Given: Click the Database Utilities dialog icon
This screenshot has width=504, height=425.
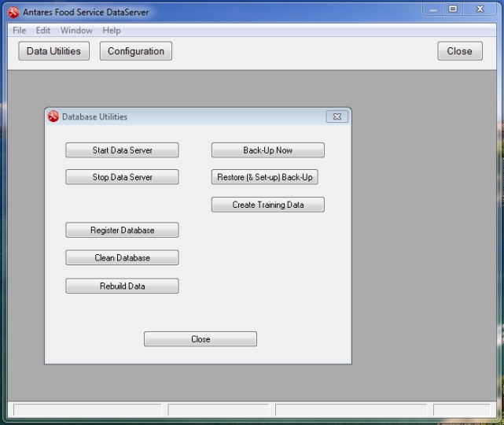Looking at the screenshot, I should (x=53, y=116).
